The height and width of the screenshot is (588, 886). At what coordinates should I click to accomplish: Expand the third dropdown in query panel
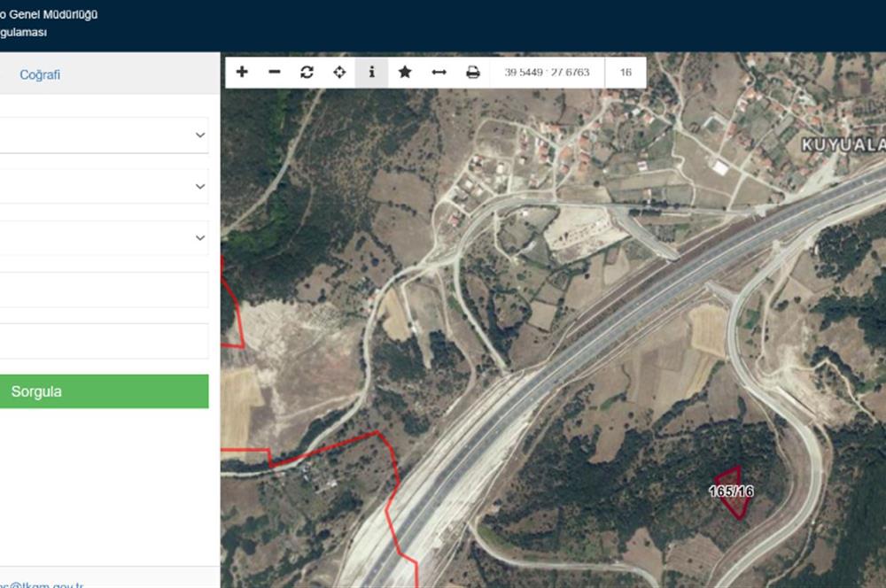(104, 238)
